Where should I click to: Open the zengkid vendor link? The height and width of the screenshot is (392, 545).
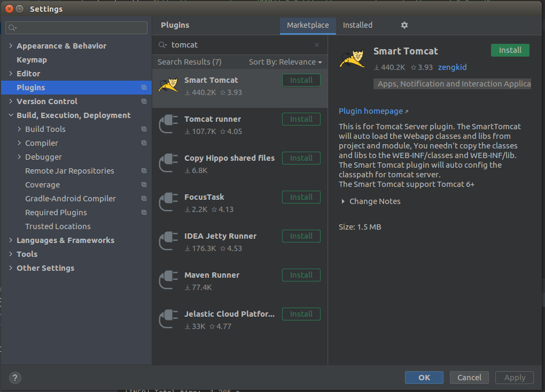[x=452, y=67]
